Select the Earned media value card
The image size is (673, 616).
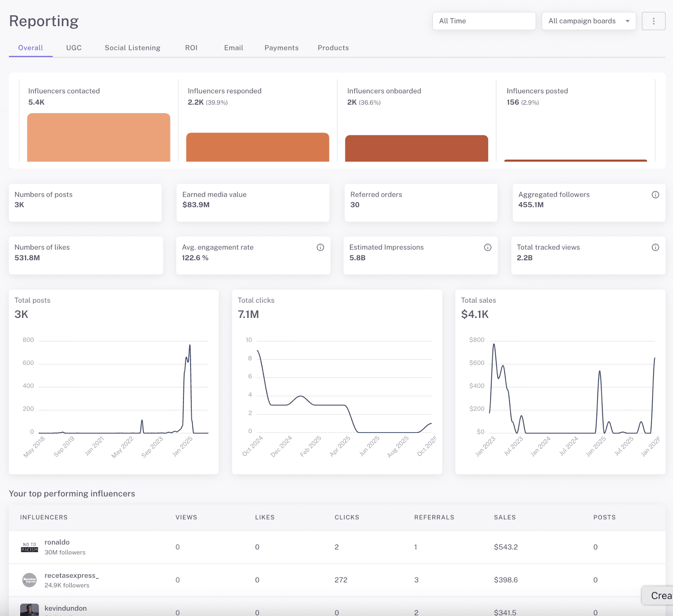253,203
